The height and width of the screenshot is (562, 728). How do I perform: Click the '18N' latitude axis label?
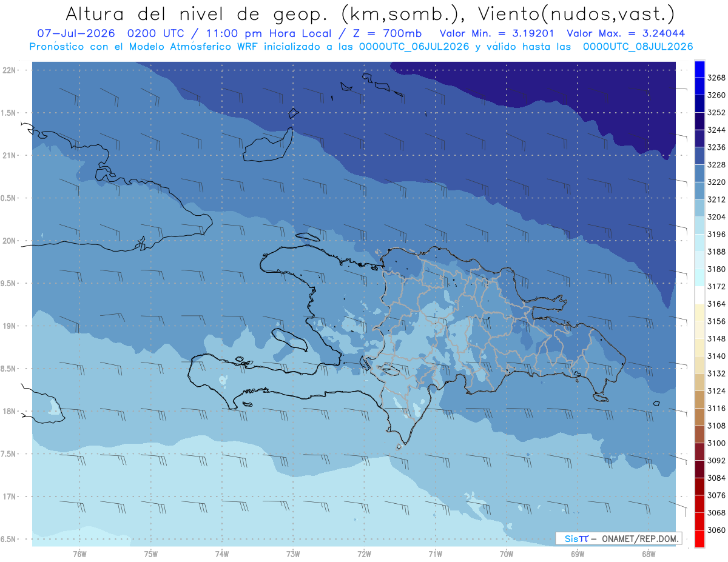pos(10,411)
